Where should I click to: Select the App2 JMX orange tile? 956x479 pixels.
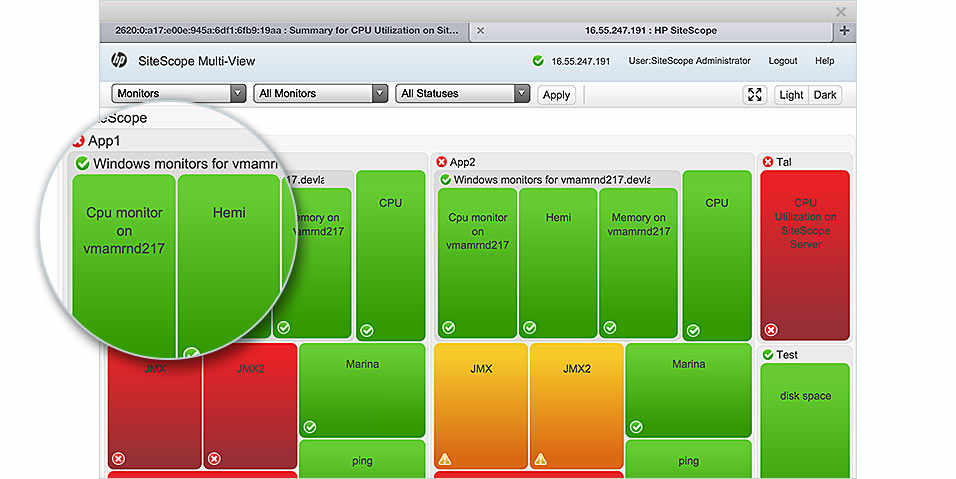481,406
